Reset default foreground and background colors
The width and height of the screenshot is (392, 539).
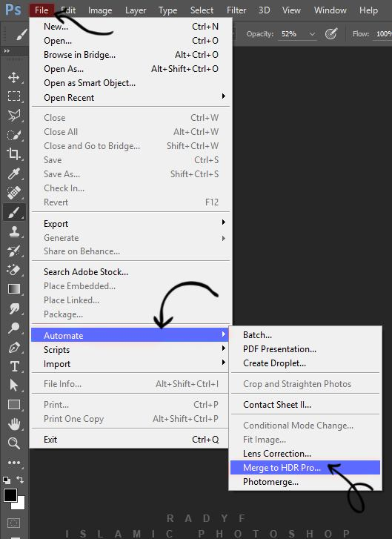[7, 480]
